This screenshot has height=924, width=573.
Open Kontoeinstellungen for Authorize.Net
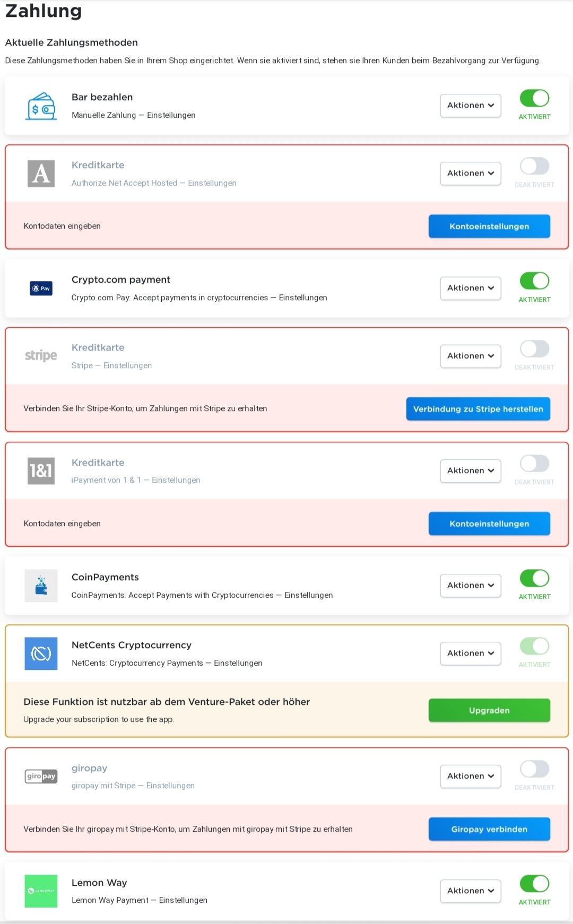[x=489, y=226]
